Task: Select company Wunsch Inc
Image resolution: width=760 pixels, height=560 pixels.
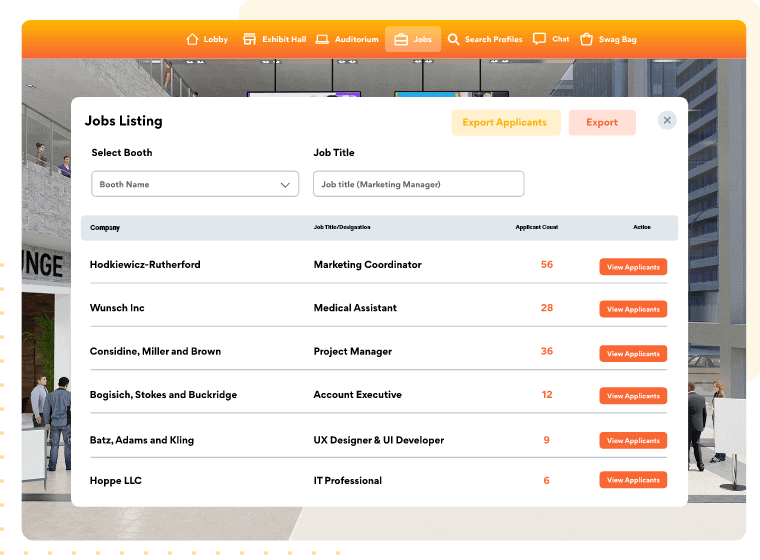Action: coord(117,308)
